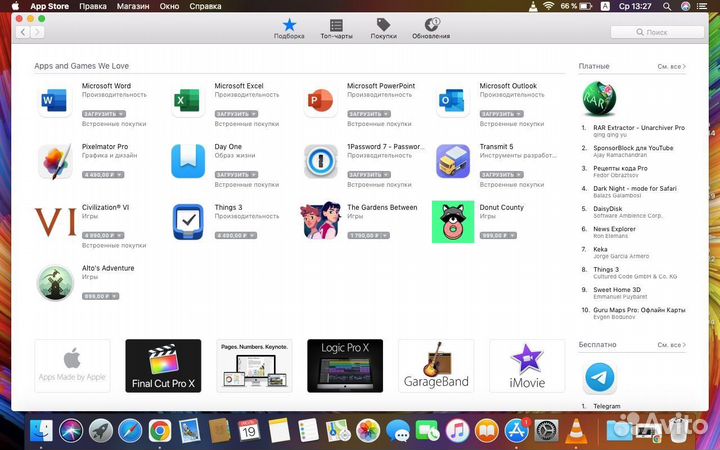Image resolution: width=720 pixels, height=450 pixels.
Task: Switch to the Покупки tab
Action: (x=383, y=28)
